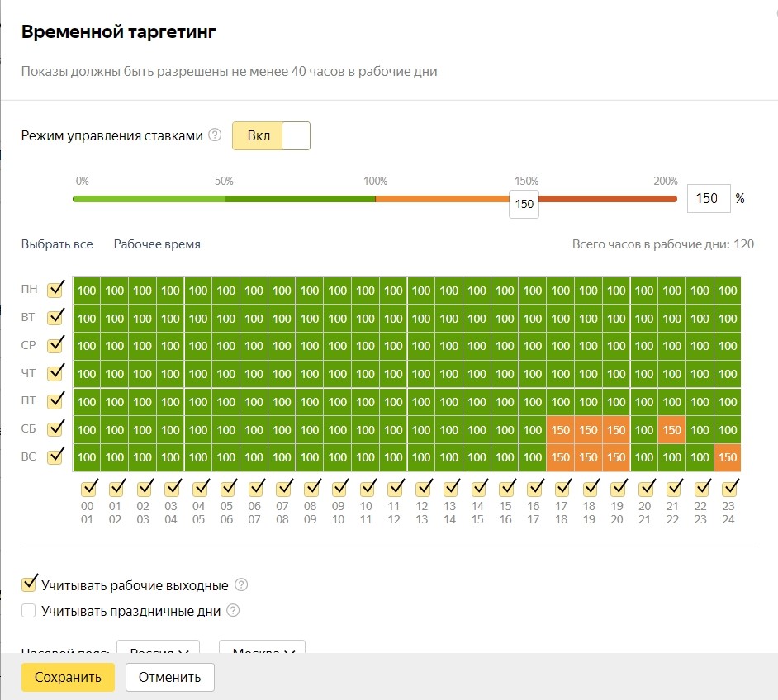Uncheck the 00–01 hour column checkbox
This screenshot has width=778, height=700.
coord(87,486)
